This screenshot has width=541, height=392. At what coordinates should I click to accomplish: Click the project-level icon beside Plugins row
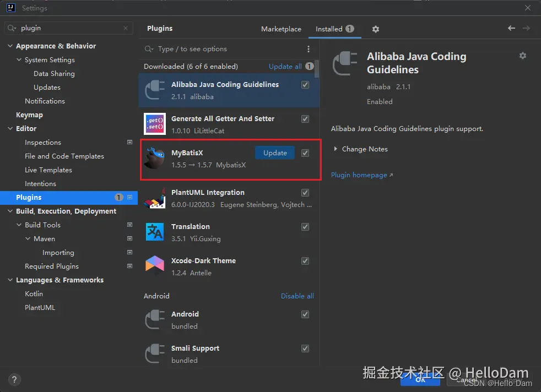coord(129,197)
